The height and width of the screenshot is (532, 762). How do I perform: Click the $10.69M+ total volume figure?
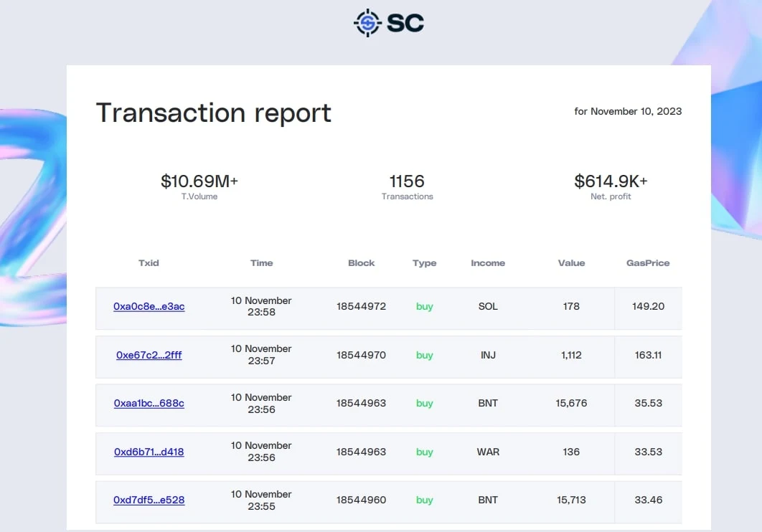click(199, 181)
